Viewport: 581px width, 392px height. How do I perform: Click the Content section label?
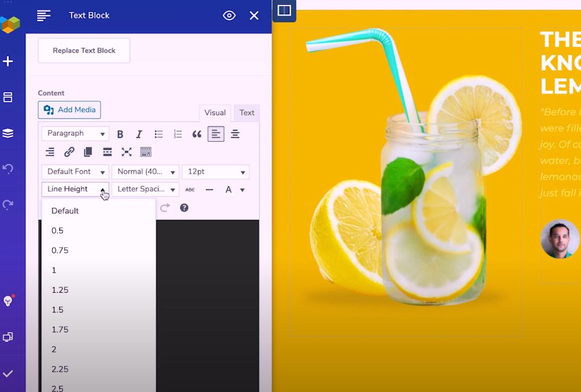(51, 93)
